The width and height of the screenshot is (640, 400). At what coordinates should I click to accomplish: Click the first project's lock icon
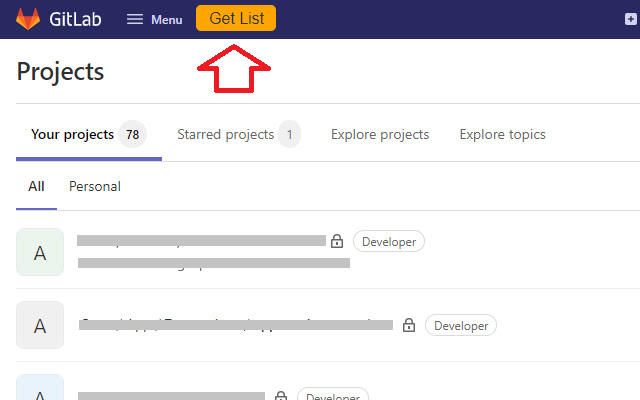(x=337, y=241)
